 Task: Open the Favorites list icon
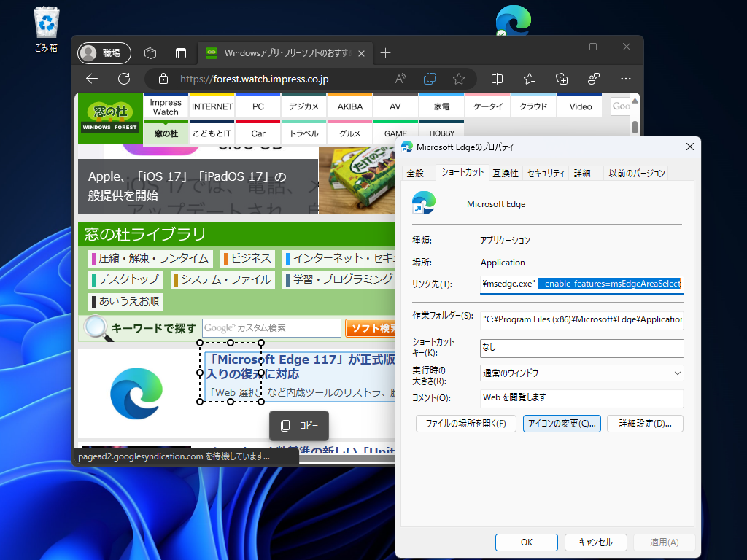529,78
